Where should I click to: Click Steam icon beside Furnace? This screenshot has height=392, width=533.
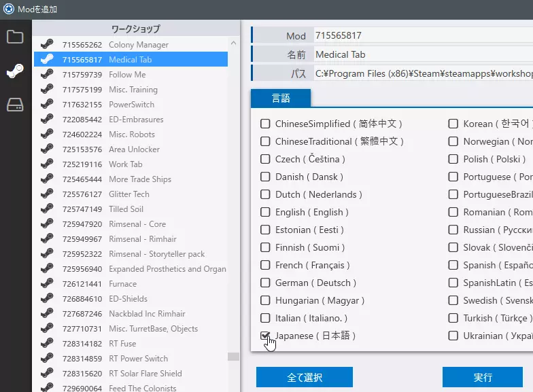(x=47, y=284)
